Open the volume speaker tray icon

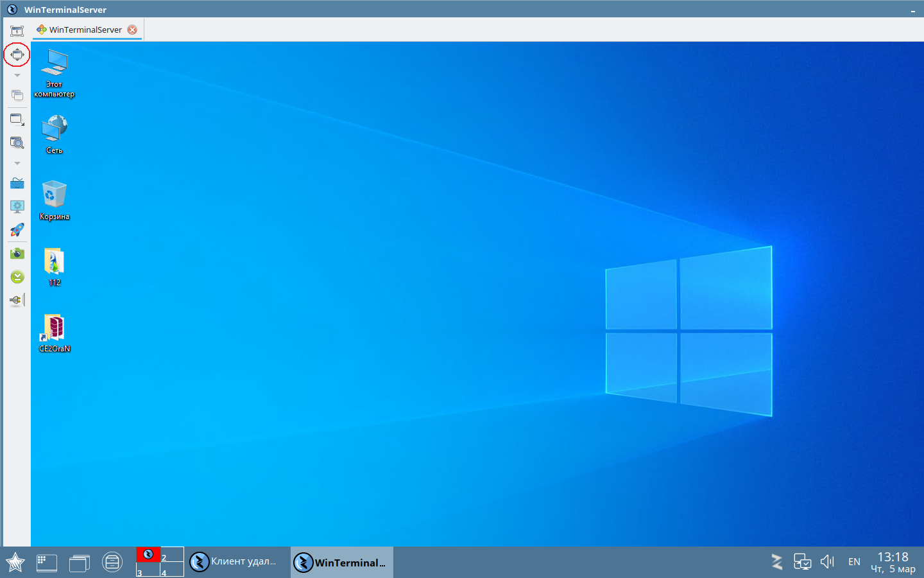point(827,562)
